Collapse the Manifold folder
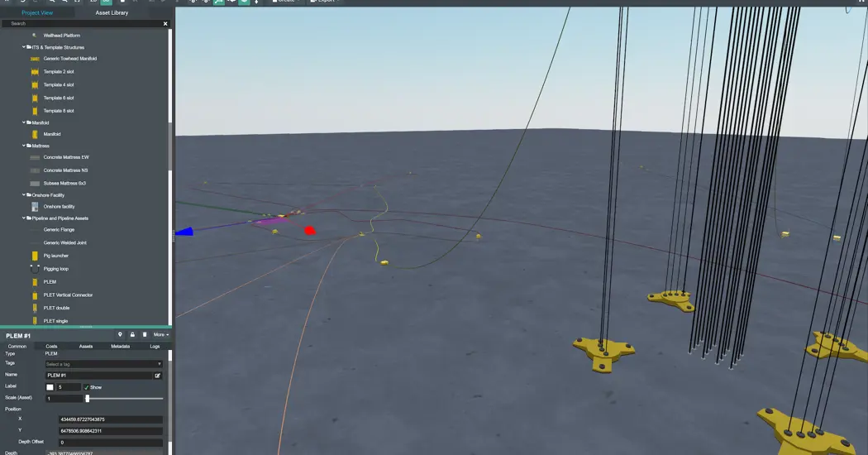This screenshot has height=455, width=868. coord(25,122)
